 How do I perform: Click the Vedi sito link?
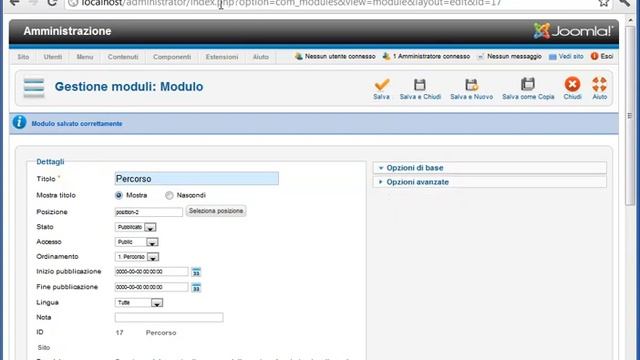click(571, 56)
